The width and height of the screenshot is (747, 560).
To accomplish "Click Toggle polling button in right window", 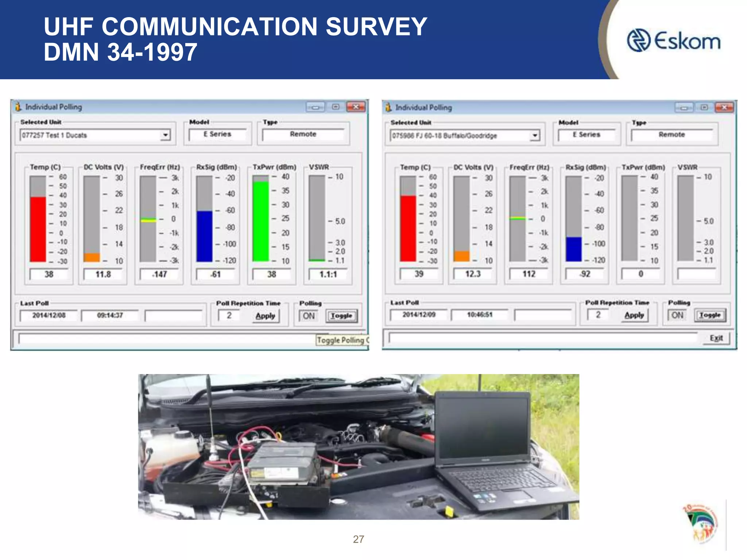I will point(710,315).
